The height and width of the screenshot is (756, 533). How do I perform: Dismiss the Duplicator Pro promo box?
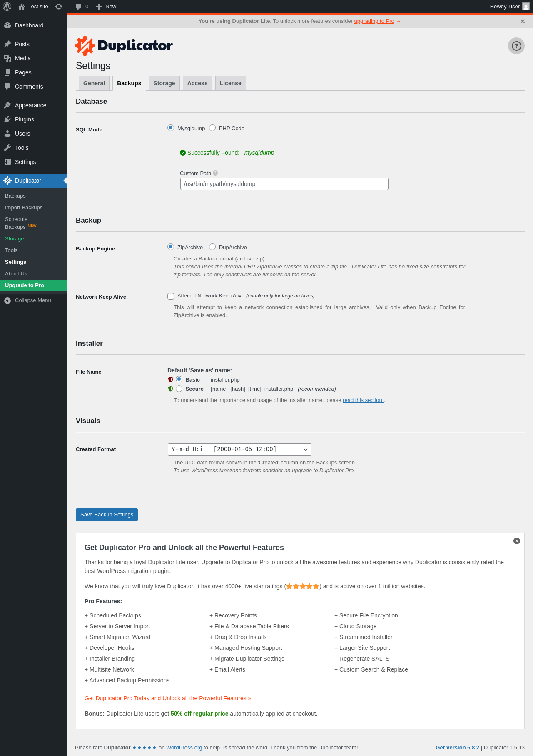coord(517,541)
